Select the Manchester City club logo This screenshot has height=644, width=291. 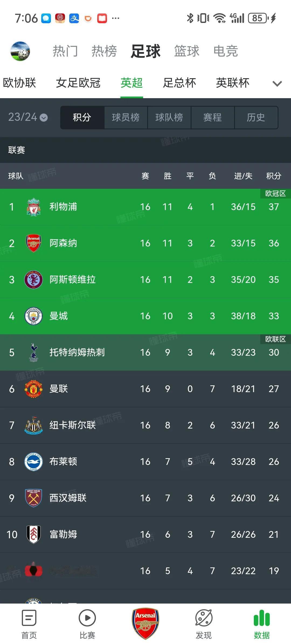pos(33,316)
